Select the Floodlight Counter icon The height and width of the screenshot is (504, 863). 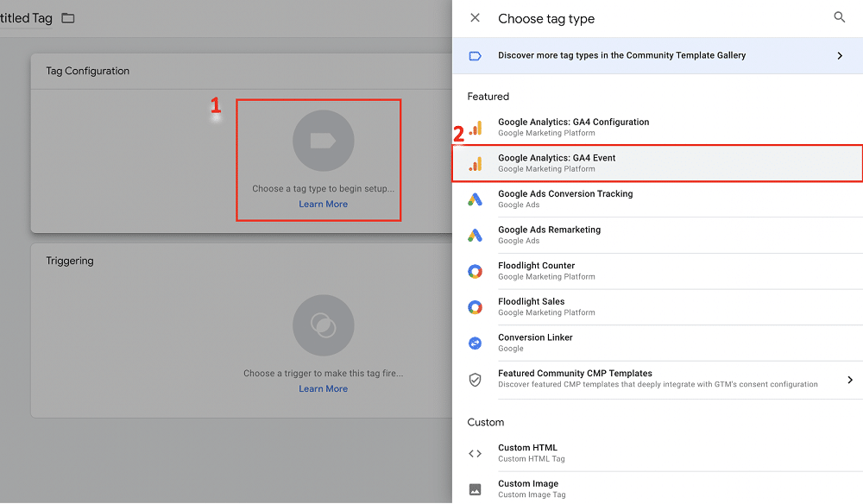pyautogui.click(x=476, y=270)
